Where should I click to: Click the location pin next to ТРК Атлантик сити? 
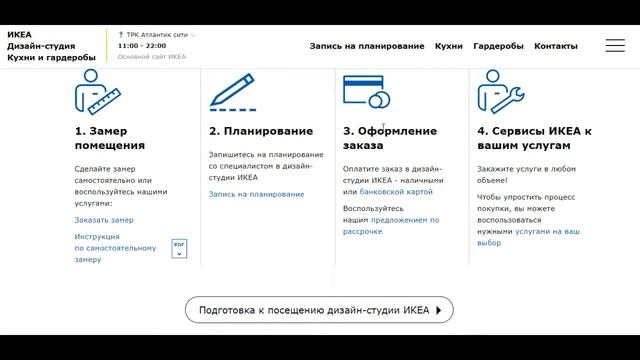(121, 35)
